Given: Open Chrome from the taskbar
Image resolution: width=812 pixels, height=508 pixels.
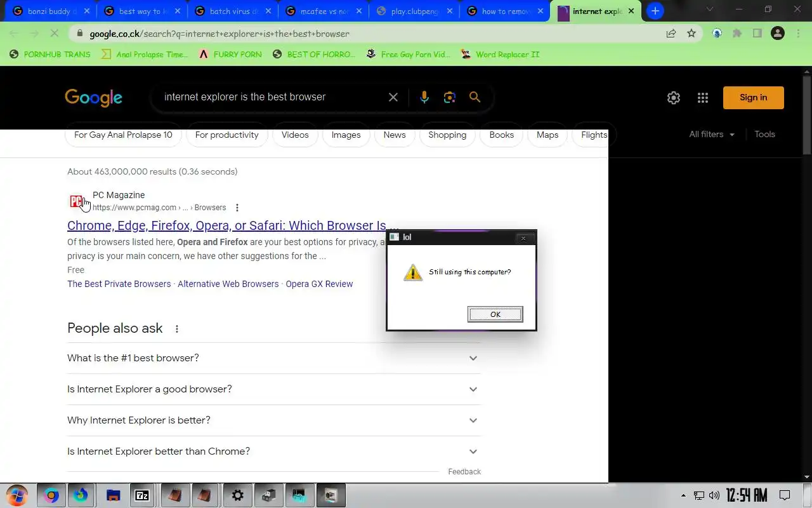Looking at the screenshot, I should pyautogui.click(x=51, y=495).
